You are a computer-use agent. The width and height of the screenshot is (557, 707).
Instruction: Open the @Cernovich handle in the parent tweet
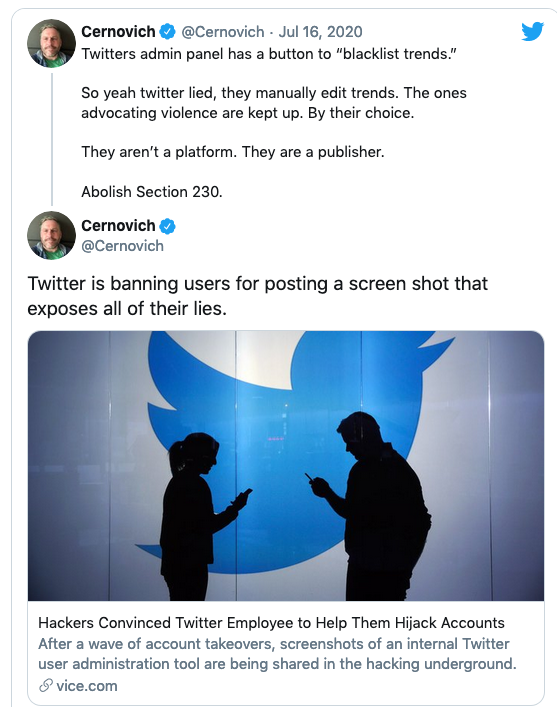(x=223, y=32)
